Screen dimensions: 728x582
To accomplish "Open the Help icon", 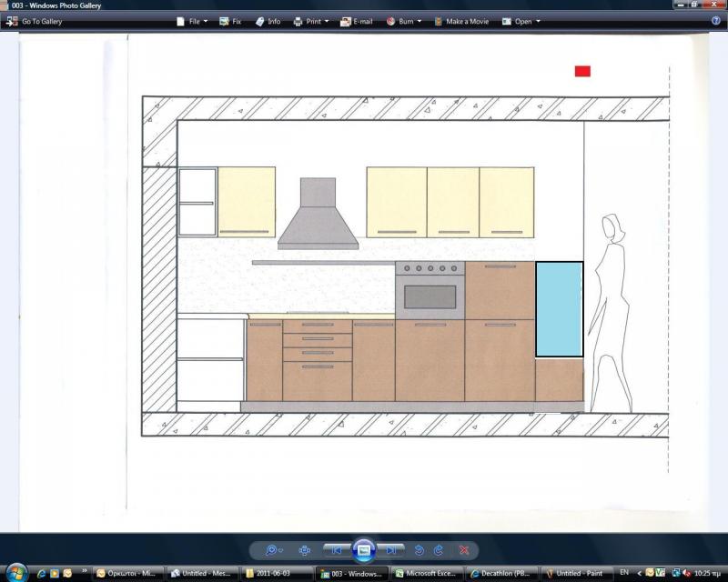I will (x=715, y=20).
